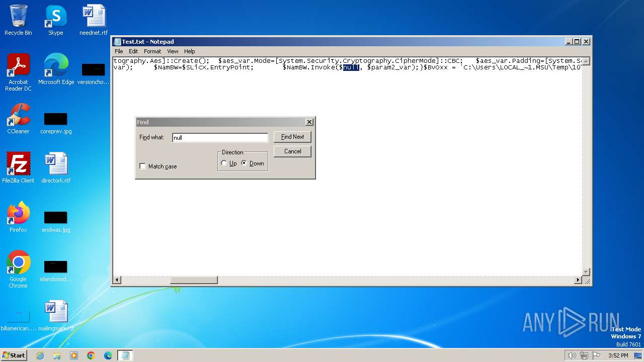
Task: Select the versioncho... desktop file
Action: (x=94, y=73)
